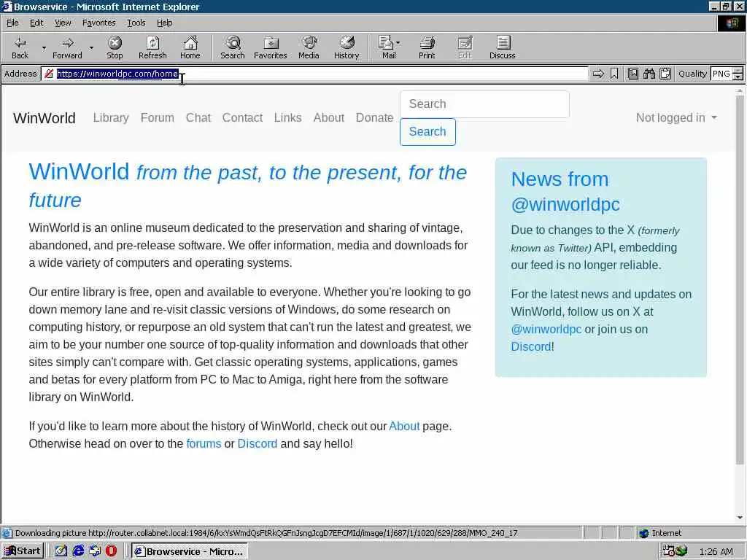Open the Chat nav link
Viewport: 747px width, 560px height.
[198, 117]
